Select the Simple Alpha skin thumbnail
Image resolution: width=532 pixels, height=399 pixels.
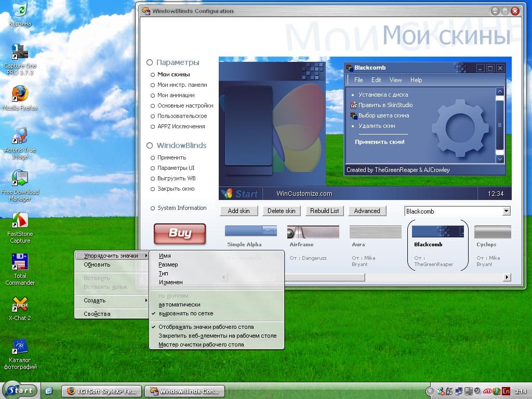[x=251, y=231]
